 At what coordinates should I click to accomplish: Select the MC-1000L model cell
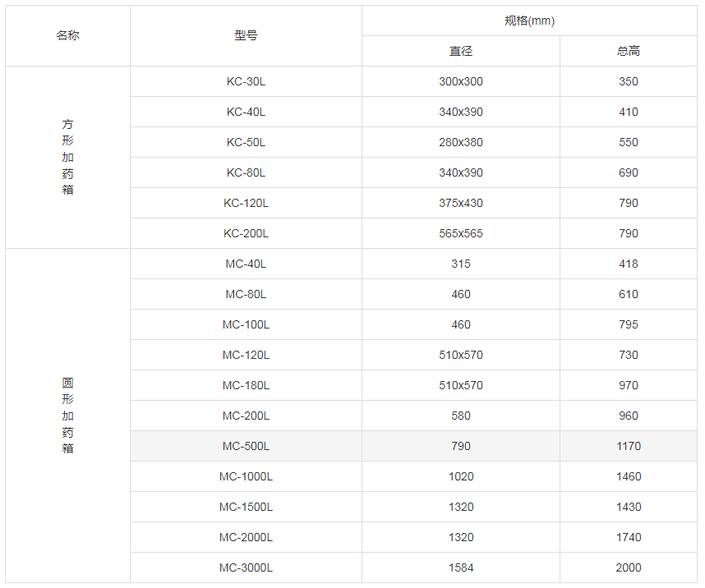pyautogui.click(x=246, y=476)
